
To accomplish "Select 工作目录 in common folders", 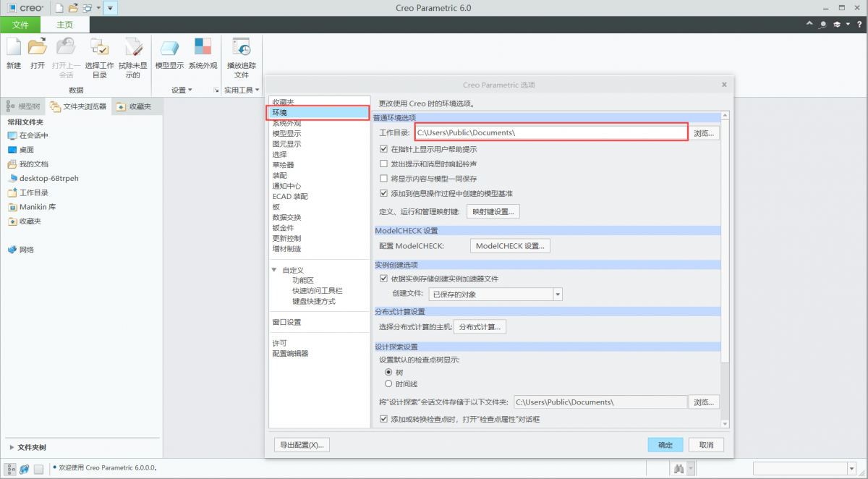I will click(x=27, y=192).
